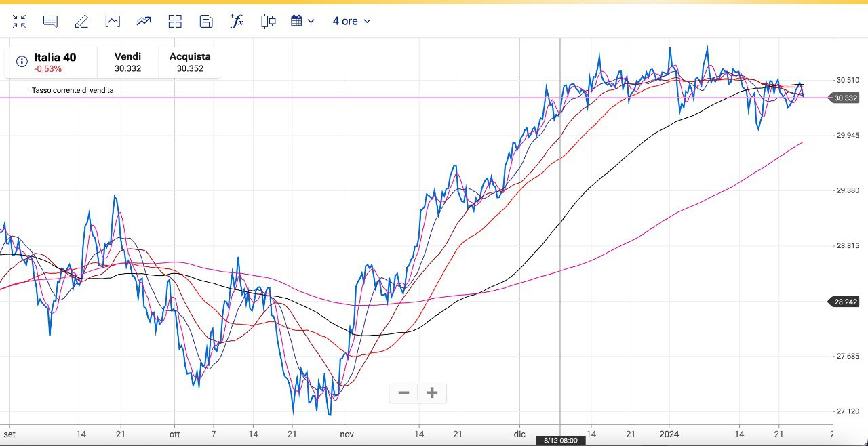
Task: Change chart type via candlestick icon
Action: pyautogui.click(x=268, y=21)
